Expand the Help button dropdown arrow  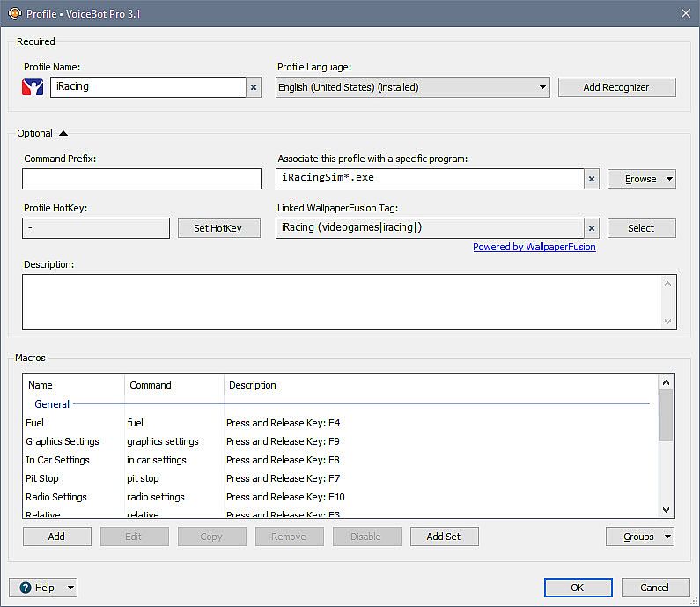pos(70,588)
